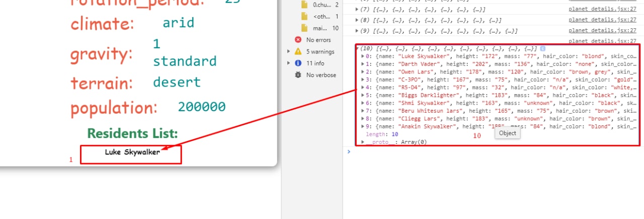644x219 pixels.
Task: Click the Residents List heading
Action: click(x=132, y=133)
